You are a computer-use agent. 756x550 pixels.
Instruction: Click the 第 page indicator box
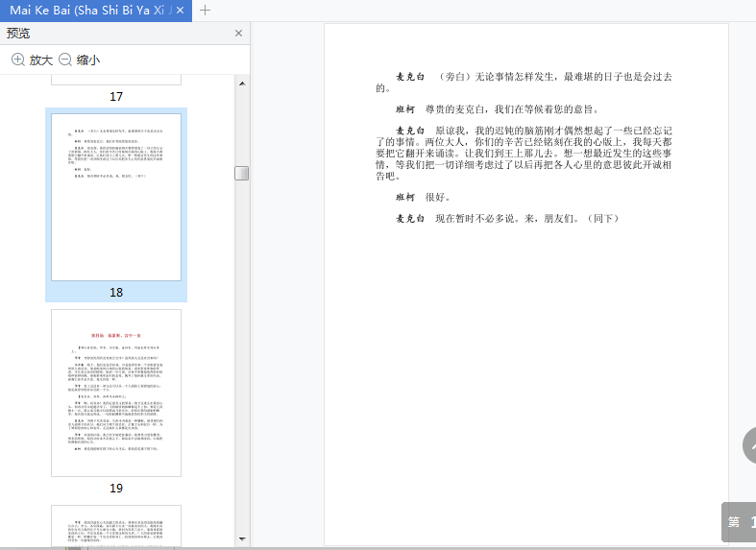point(739,522)
